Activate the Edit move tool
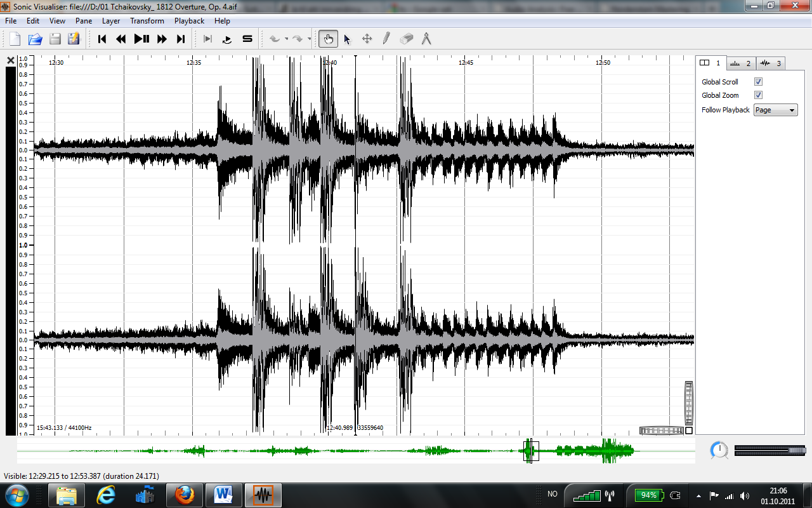 coord(367,39)
